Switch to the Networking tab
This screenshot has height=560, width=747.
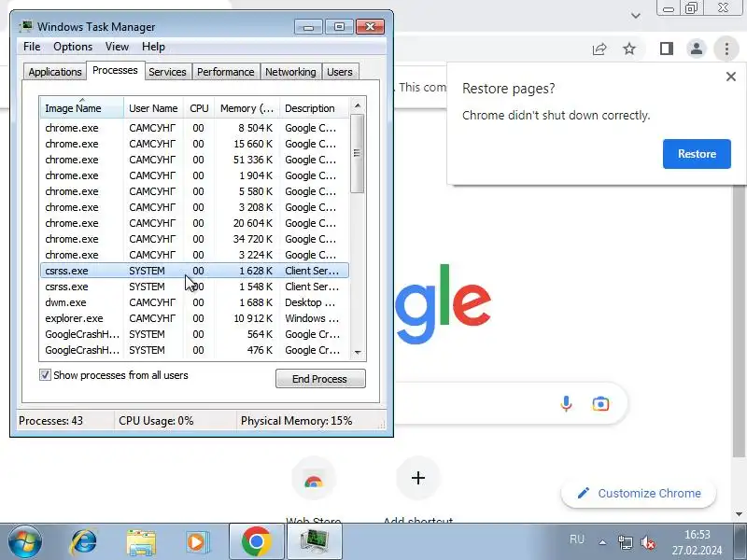[290, 72]
